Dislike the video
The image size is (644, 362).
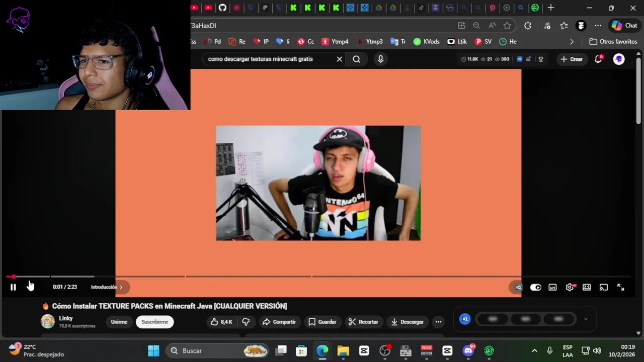point(246,322)
